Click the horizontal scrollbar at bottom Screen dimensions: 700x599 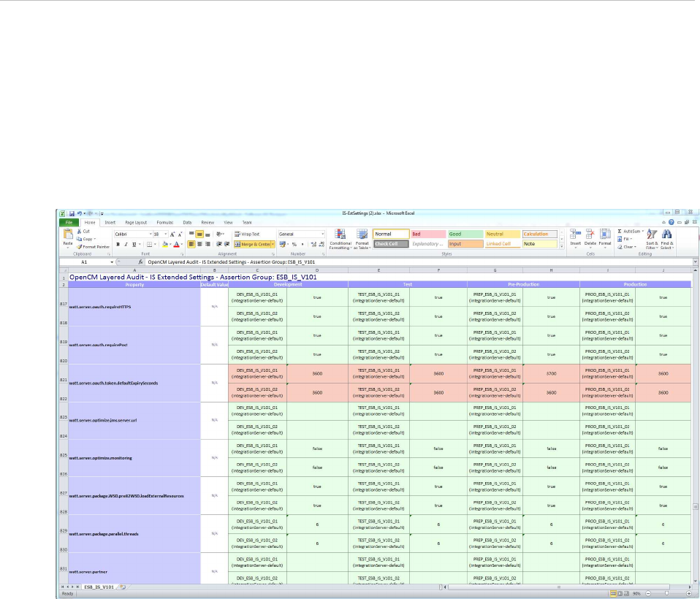558,587
